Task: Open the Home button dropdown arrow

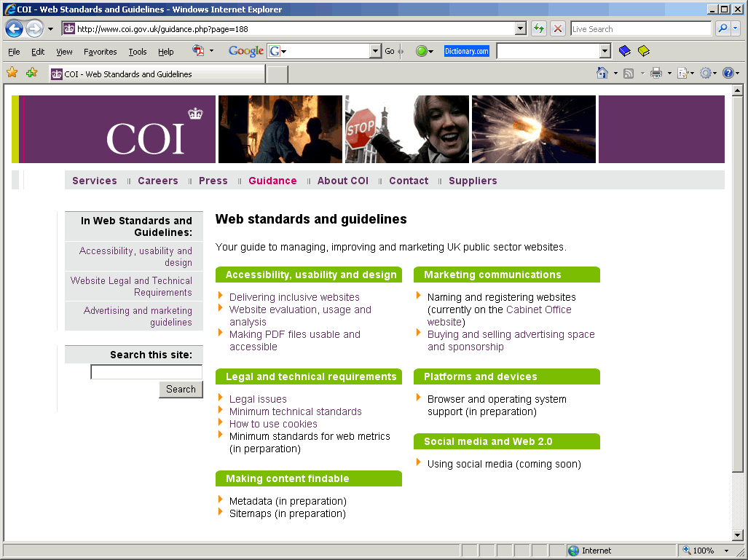Action: (x=615, y=74)
